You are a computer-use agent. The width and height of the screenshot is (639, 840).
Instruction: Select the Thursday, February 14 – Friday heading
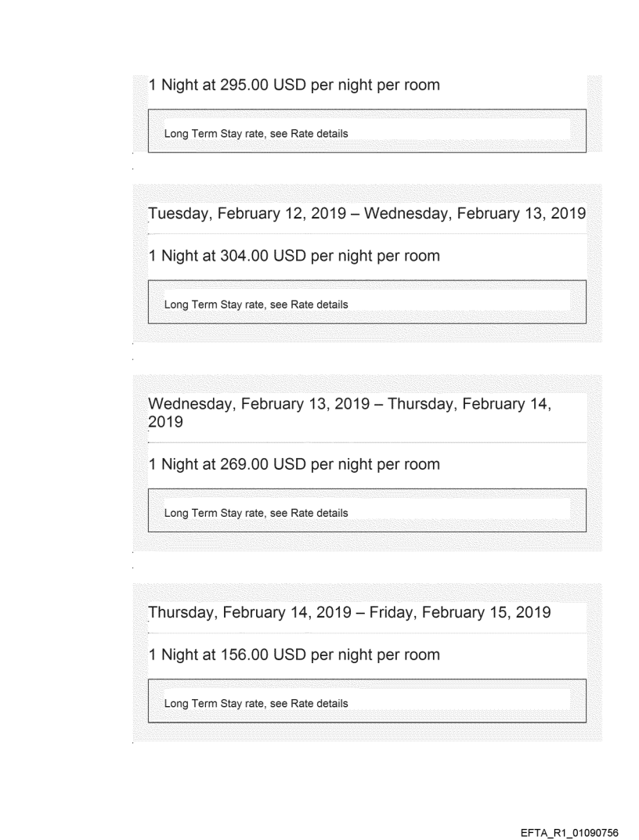[x=349, y=612]
